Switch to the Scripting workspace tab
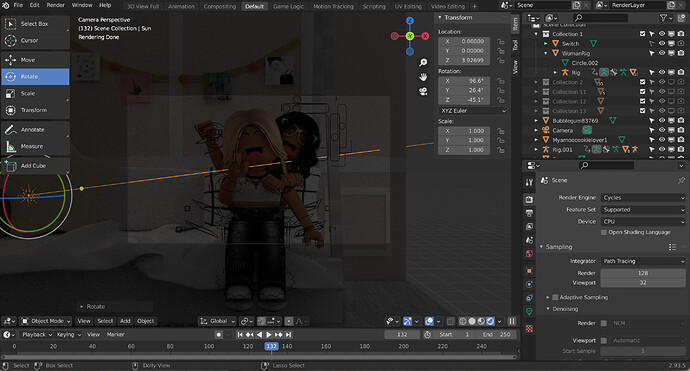 pyautogui.click(x=374, y=6)
